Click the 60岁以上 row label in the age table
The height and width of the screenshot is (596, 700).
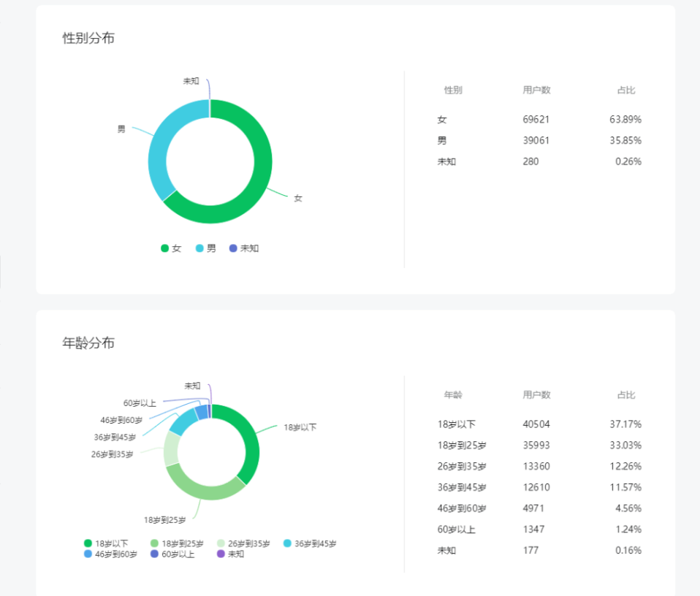tap(456, 529)
